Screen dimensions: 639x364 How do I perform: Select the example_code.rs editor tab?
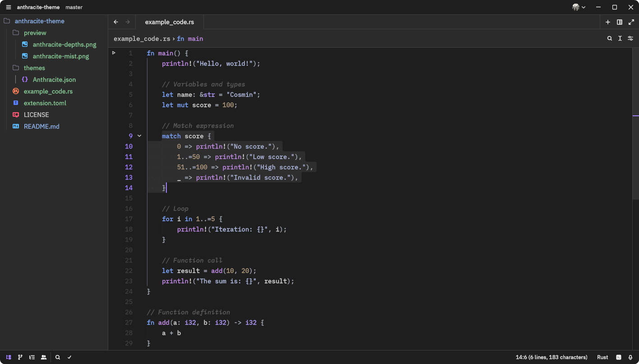click(170, 22)
